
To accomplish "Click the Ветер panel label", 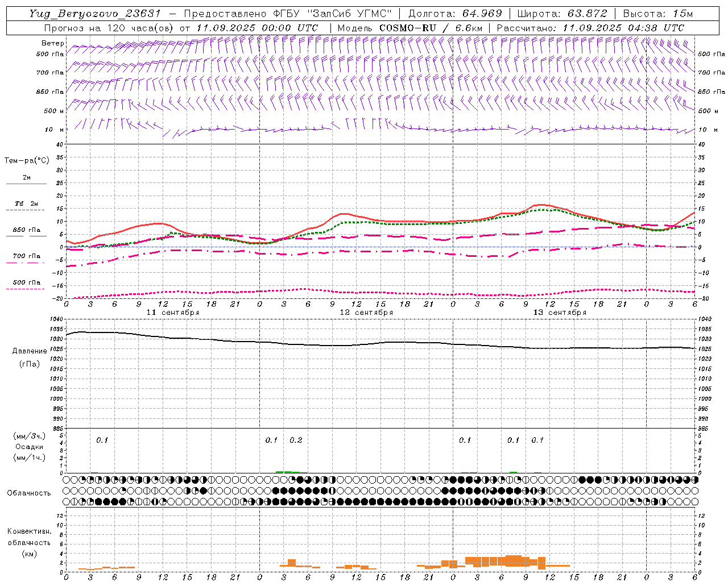I will [53, 43].
